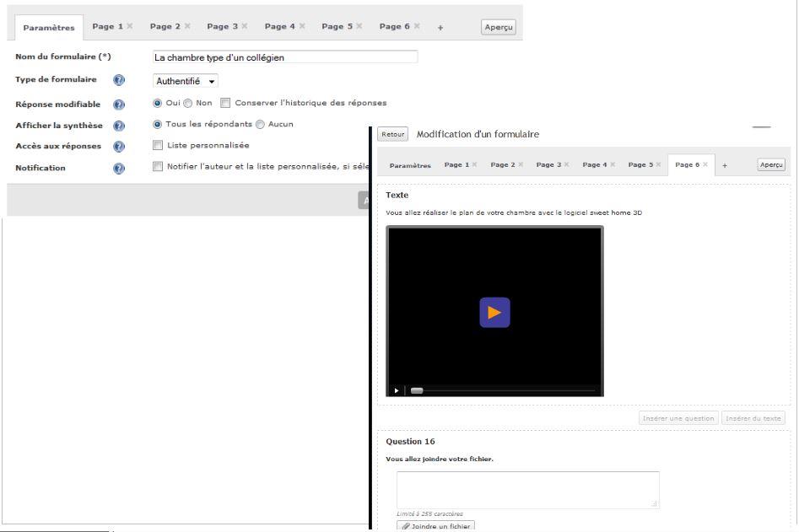Enable Conserver l'historique des réponses checkbox
The height and width of the screenshot is (532, 799).
225,104
